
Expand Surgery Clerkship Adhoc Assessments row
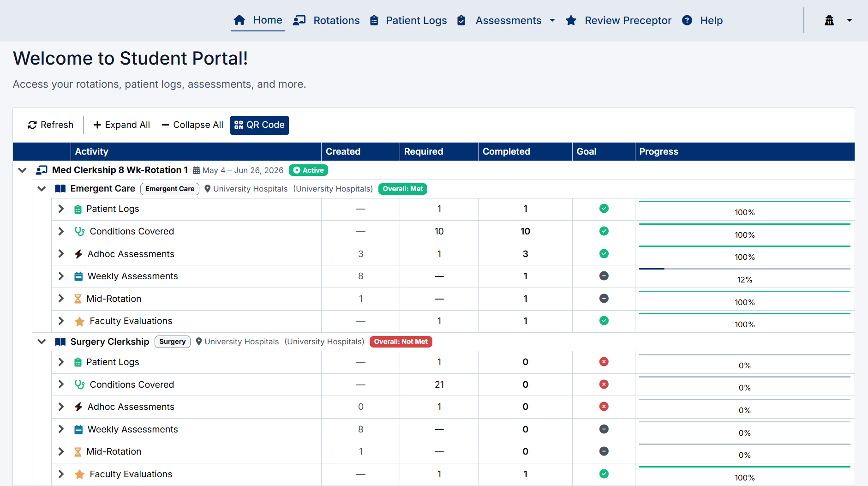coord(61,407)
